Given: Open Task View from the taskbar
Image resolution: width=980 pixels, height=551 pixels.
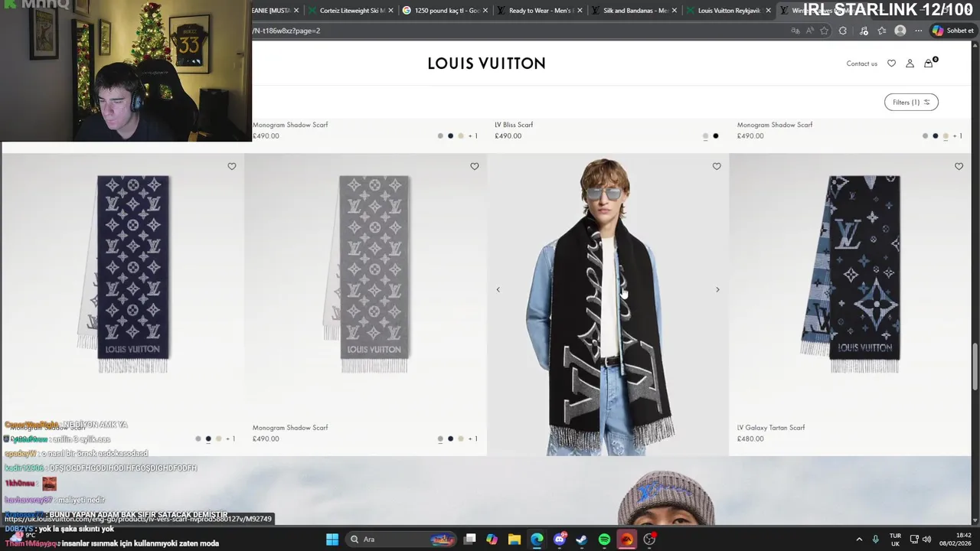Looking at the screenshot, I should point(470,540).
